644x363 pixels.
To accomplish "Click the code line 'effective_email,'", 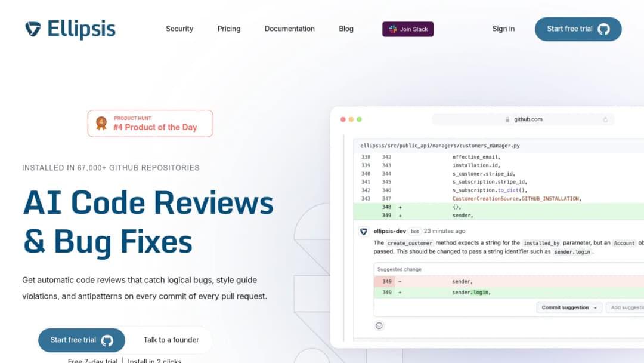I will click(476, 157).
